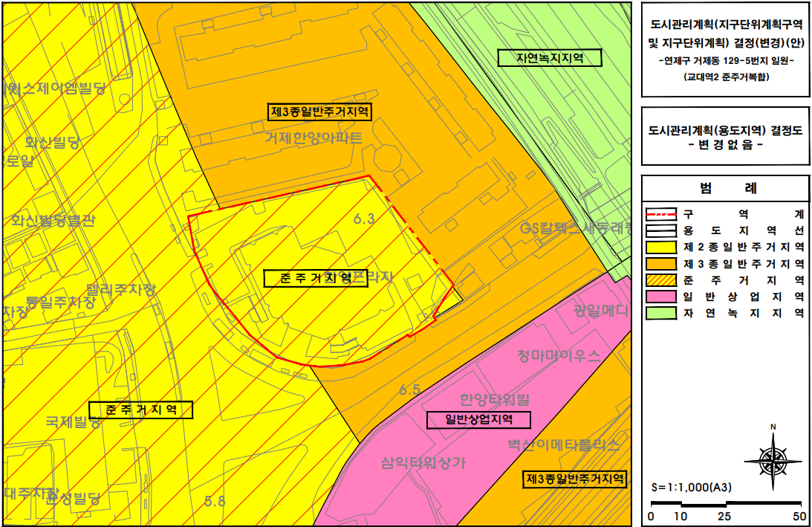Viewport: 812px width, 527px height.
Task: Select the 일반상업지역 label on the pink zone
Action: [479, 419]
